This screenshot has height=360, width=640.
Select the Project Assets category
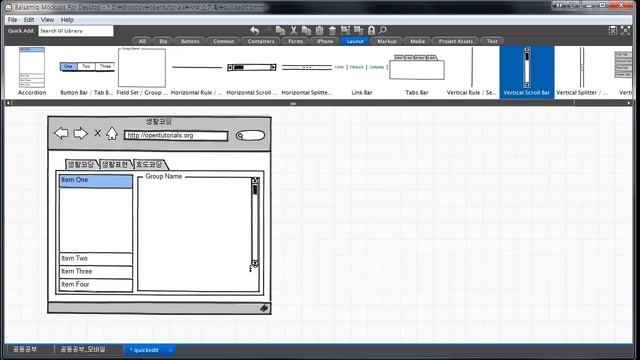pyautogui.click(x=456, y=41)
